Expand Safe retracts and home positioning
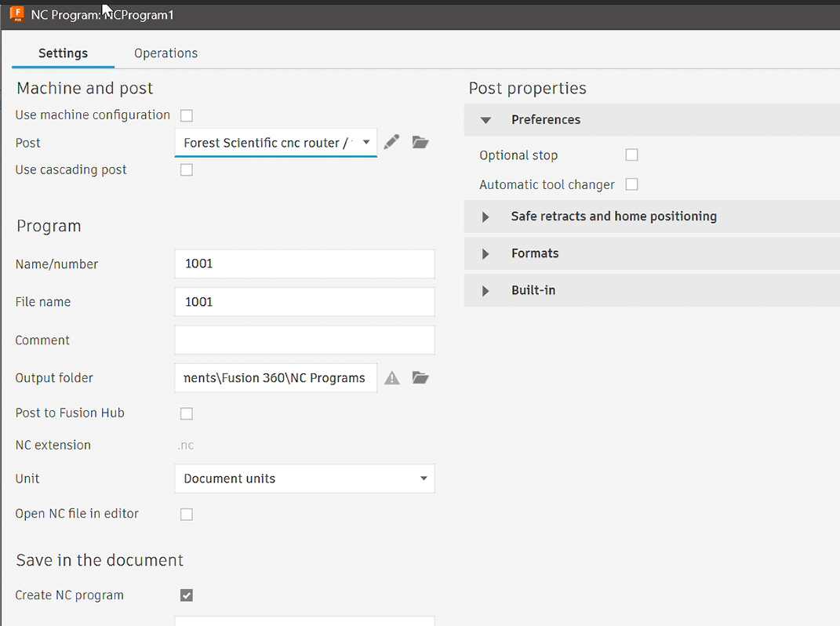Screen dimensions: 840x626 point(486,217)
